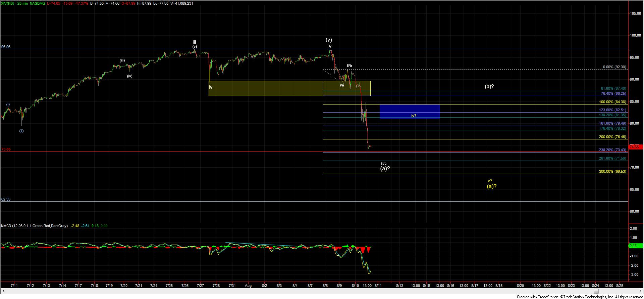644x299 pixels.
Task: Select the 73.65 red price line label
Action: click(6, 149)
